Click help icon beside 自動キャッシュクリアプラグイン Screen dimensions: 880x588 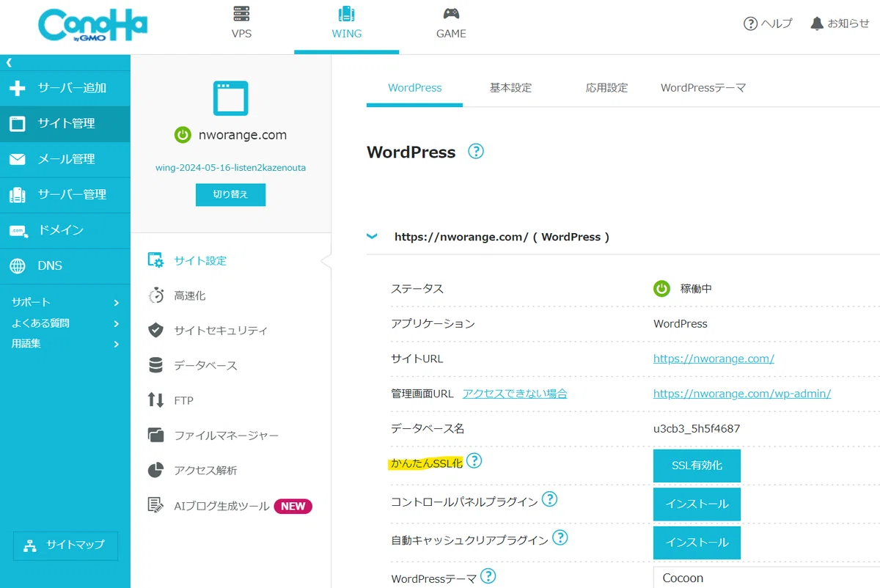click(x=560, y=538)
